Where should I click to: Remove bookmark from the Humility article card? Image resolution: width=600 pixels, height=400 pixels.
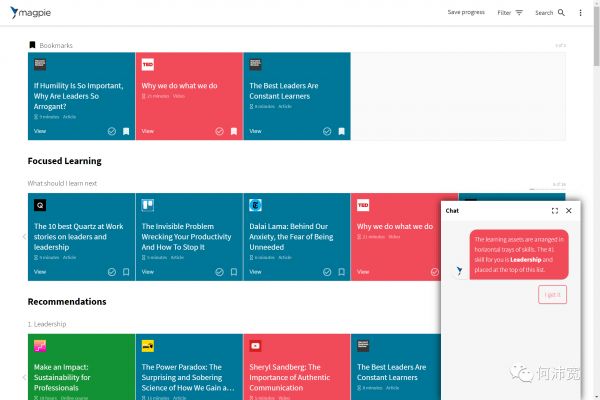click(126, 131)
